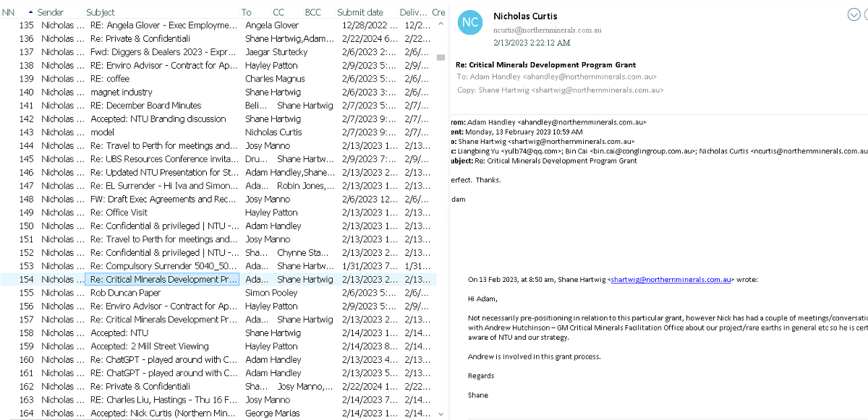The image size is (868, 420).
Task: Select row 161 'RE: ChatGPT - played around with C...'
Action: 218,373
